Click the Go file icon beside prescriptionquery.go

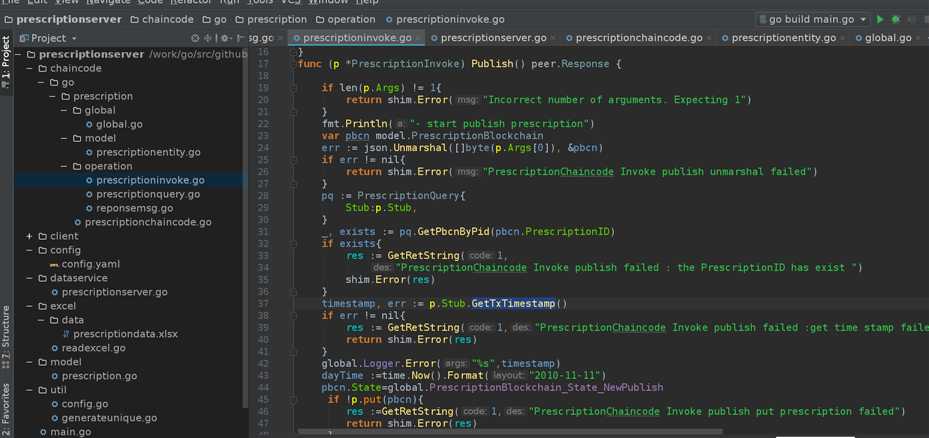89,194
